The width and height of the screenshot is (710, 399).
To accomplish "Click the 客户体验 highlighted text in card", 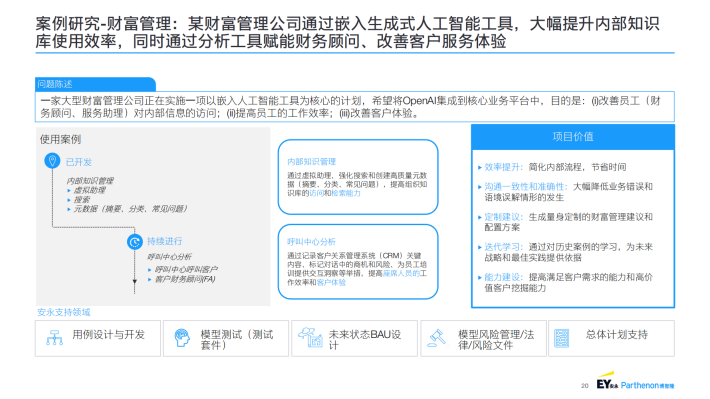I will (x=331, y=282).
